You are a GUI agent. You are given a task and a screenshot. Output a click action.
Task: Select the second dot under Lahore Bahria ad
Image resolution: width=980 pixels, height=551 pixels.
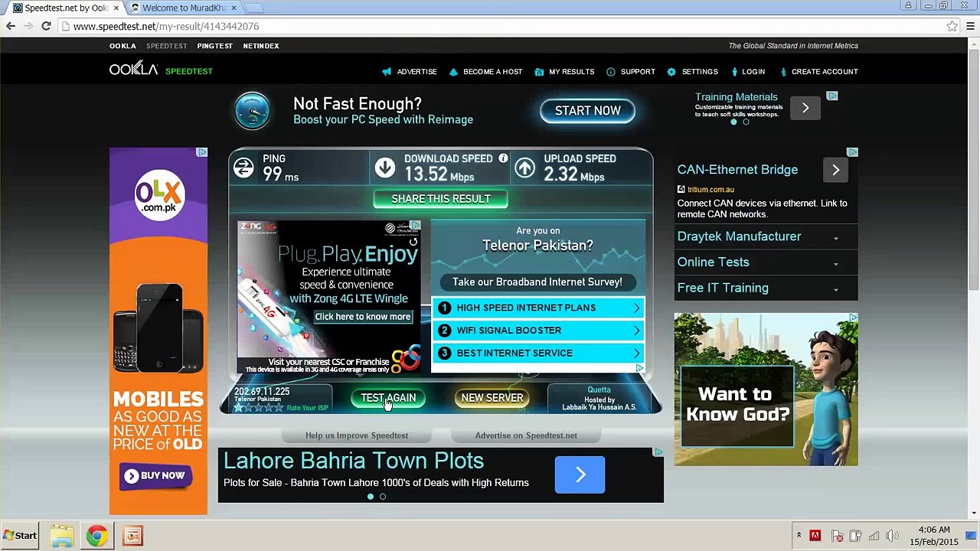click(x=383, y=497)
